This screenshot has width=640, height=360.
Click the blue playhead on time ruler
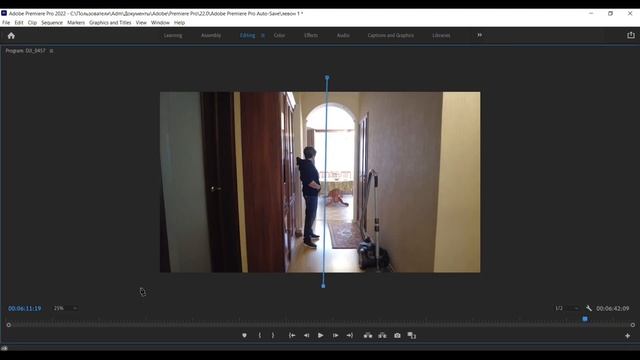(585, 319)
